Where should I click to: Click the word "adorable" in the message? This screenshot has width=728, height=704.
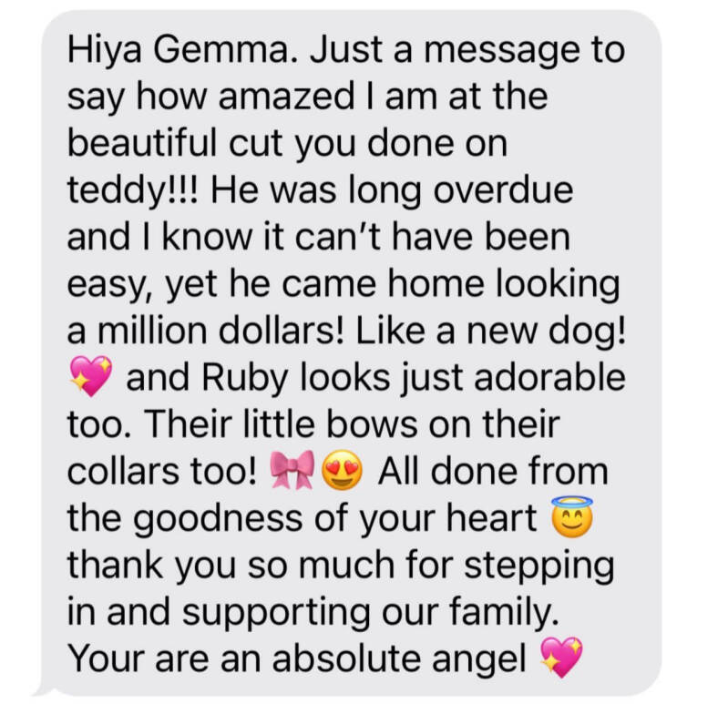coord(549,376)
